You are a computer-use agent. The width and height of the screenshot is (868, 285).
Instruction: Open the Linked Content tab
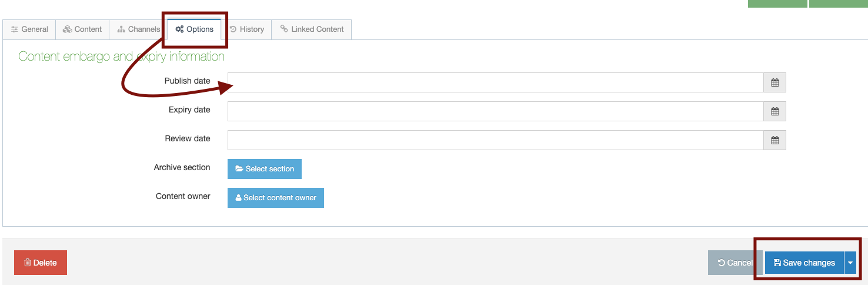[312, 29]
